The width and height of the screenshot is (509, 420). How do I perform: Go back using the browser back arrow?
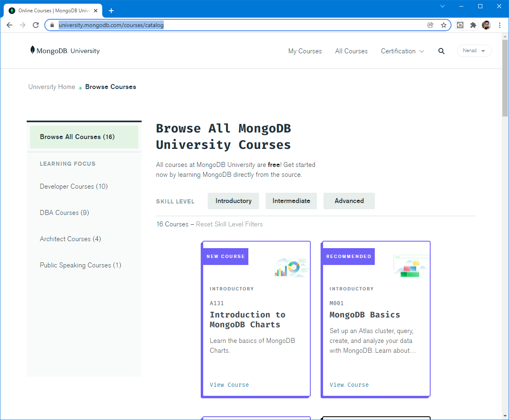[9, 25]
